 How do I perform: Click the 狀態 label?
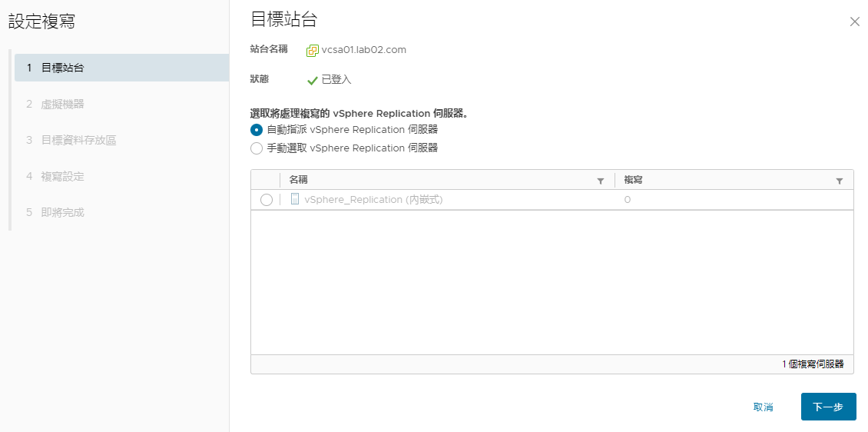[x=260, y=79]
